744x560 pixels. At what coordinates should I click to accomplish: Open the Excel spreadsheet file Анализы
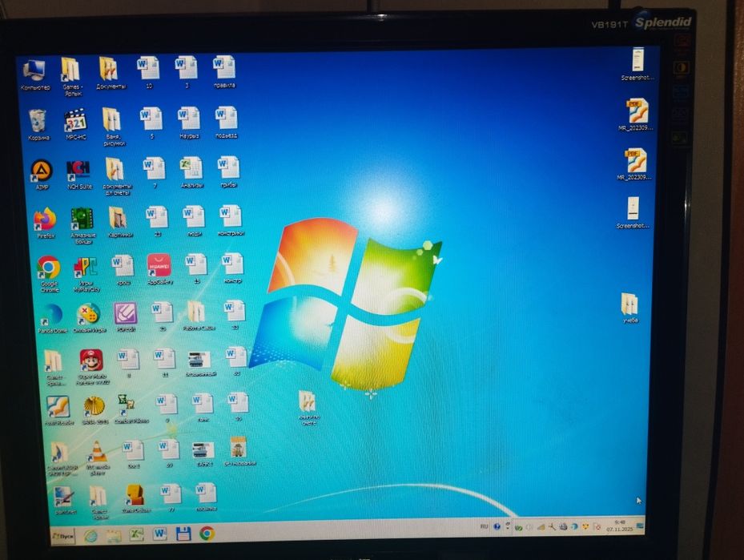pyautogui.click(x=191, y=173)
